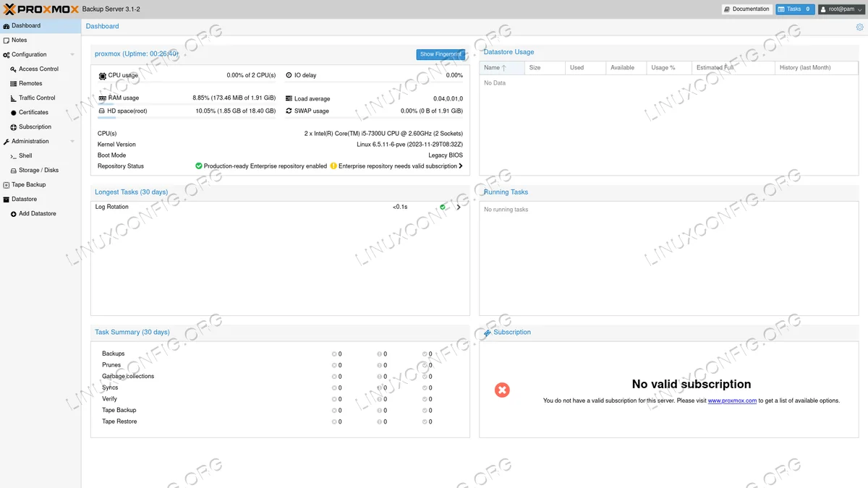868x488 pixels.
Task: Open Log Rotation task details chevron
Action: click(458, 207)
